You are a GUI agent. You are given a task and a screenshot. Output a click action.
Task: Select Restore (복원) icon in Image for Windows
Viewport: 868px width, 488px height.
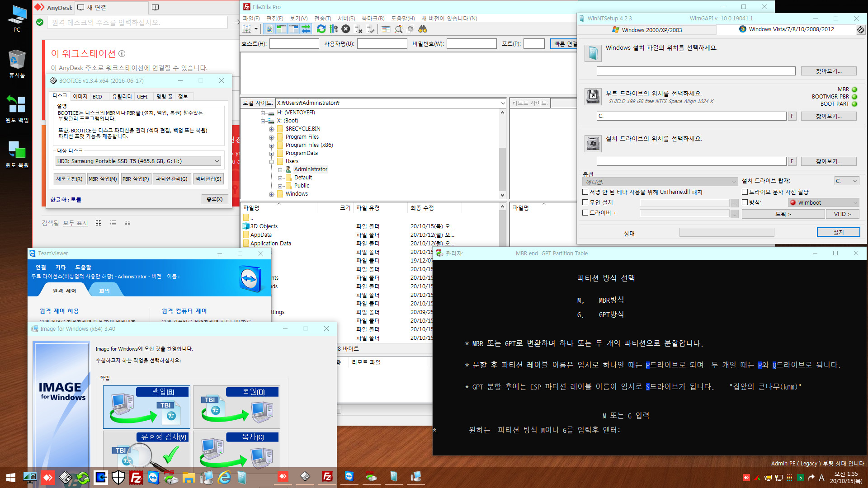click(x=236, y=407)
